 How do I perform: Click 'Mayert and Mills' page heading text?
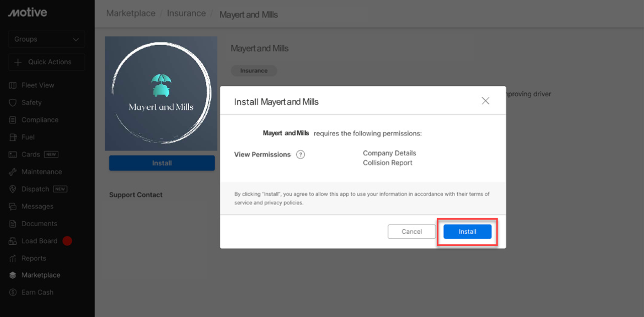pyautogui.click(x=260, y=48)
